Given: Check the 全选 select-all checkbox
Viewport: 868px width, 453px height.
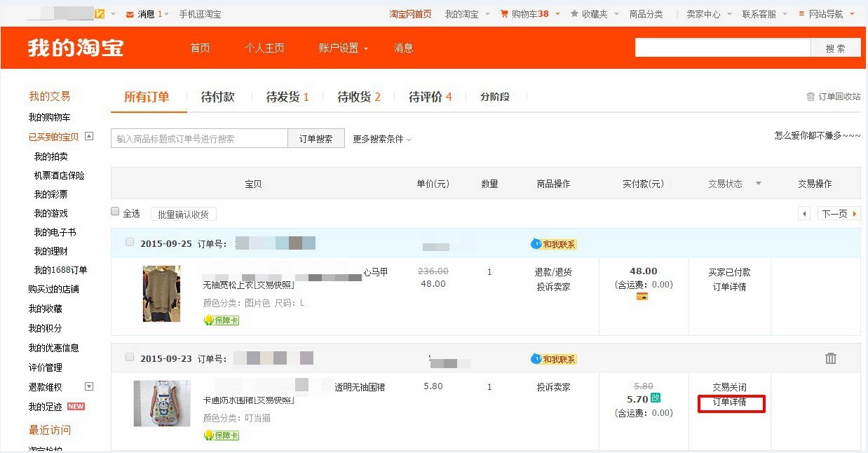Looking at the screenshot, I should (x=115, y=211).
